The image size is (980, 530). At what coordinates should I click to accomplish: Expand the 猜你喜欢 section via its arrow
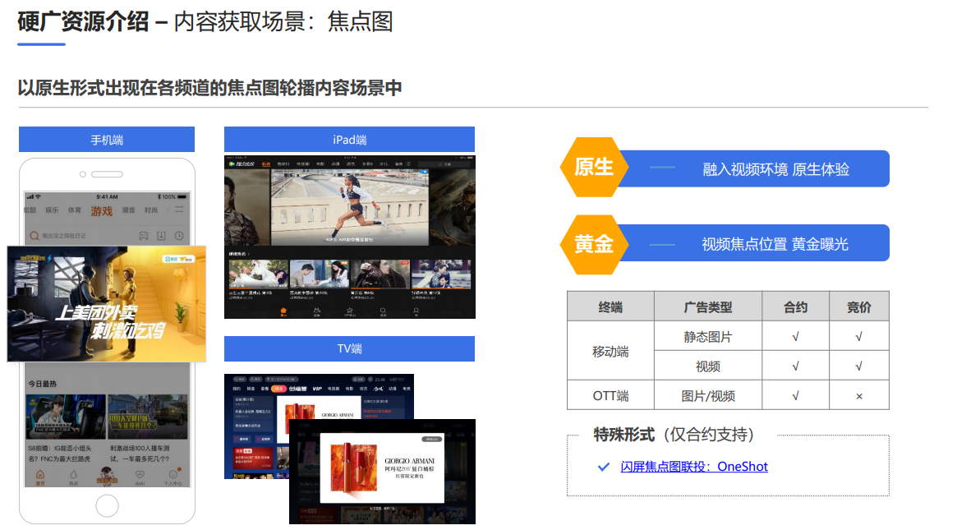click(249, 254)
